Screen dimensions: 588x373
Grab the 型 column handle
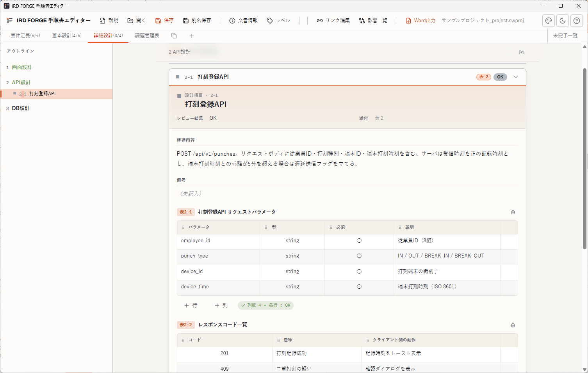click(266, 227)
